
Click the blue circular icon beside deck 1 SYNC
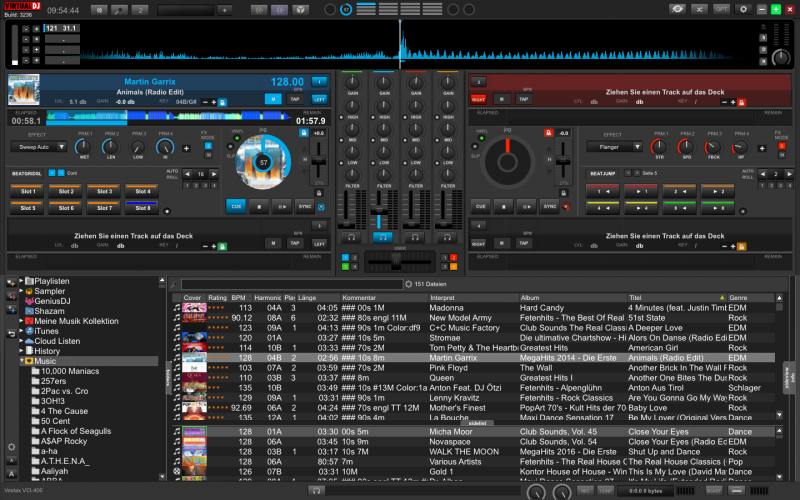pyautogui.click(x=321, y=207)
